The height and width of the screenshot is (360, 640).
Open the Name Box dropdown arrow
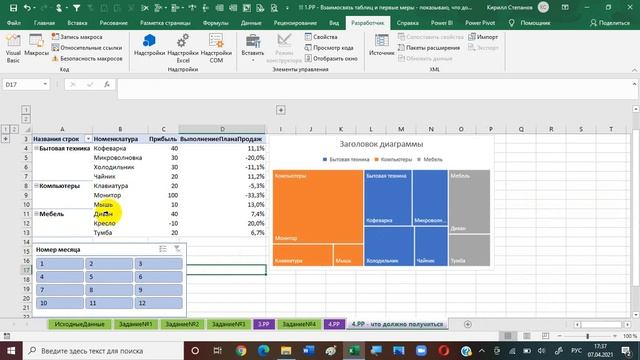pos(45,84)
